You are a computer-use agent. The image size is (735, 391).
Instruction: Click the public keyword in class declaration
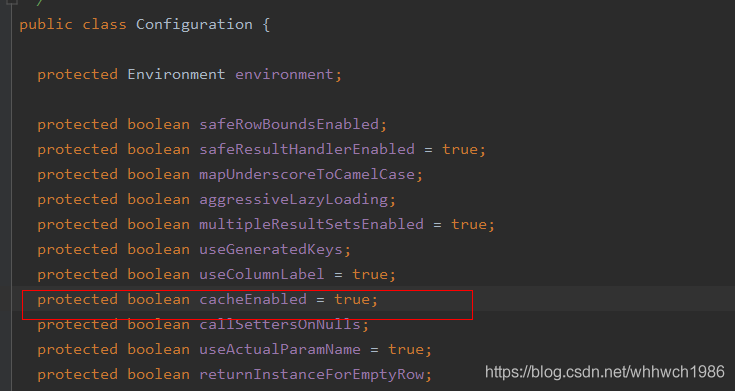pyautogui.click(x=46, y=24)
